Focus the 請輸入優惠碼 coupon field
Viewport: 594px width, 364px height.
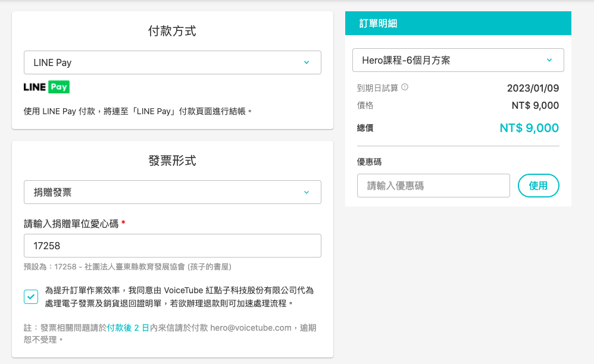(x=433, y=186)
